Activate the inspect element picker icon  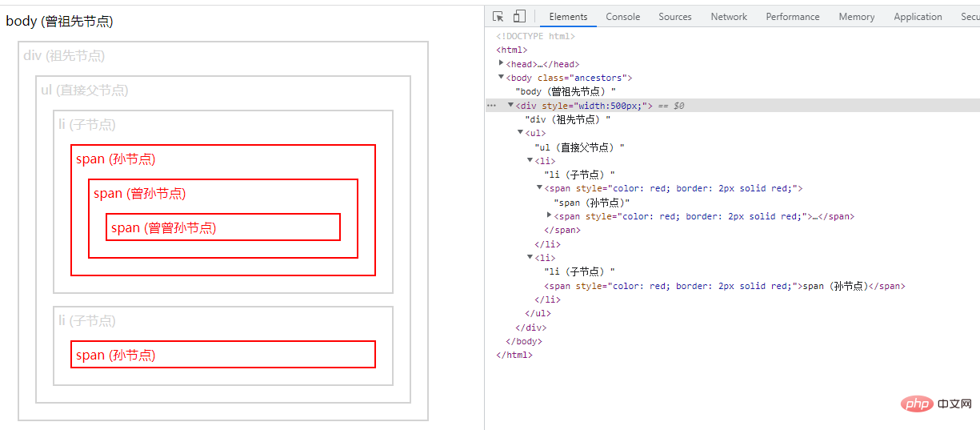[498, 16]
